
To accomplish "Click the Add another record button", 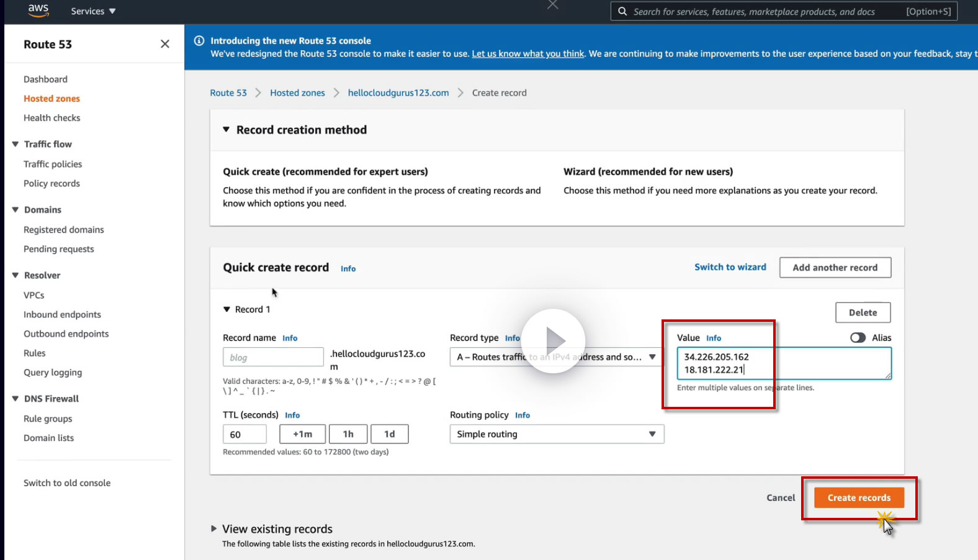I will pyautogui.click(x=835, y=267).
